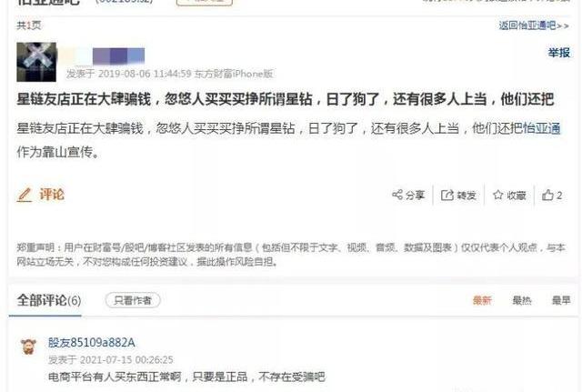Click the repost icon beside 转发
The height and width of the screenshot is (392, 582).
(x=447, y=195)
